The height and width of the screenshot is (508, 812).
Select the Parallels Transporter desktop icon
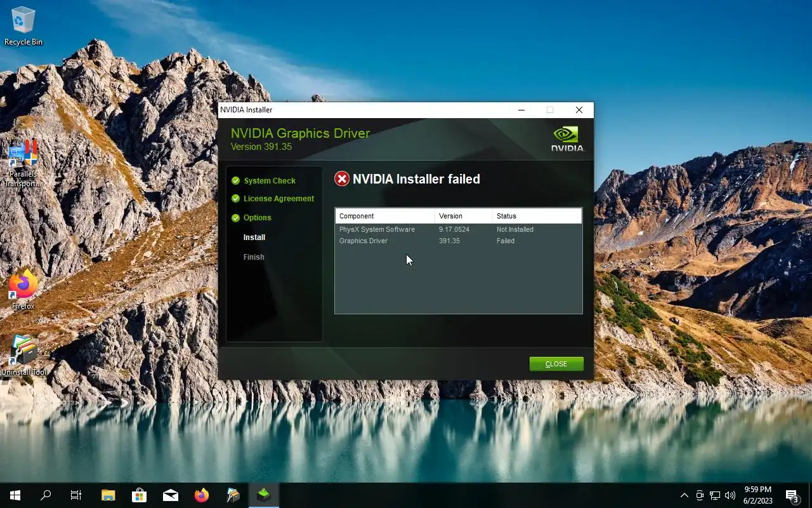click(x=23, y=164)
